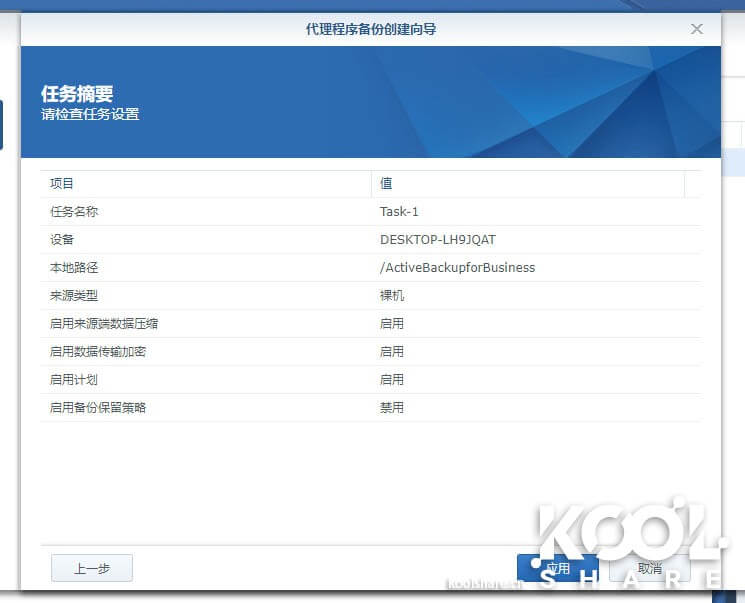Cancel the wizard with 取消

650,568
